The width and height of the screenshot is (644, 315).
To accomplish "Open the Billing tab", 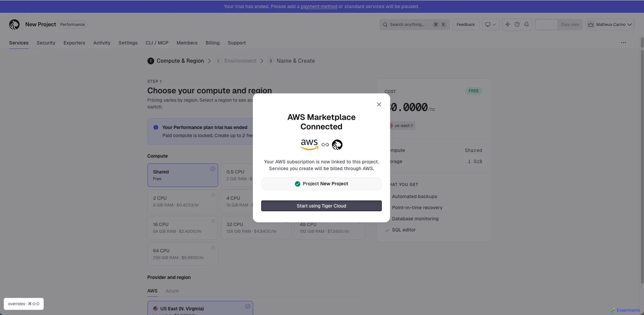I will click(x=212, y=43).
